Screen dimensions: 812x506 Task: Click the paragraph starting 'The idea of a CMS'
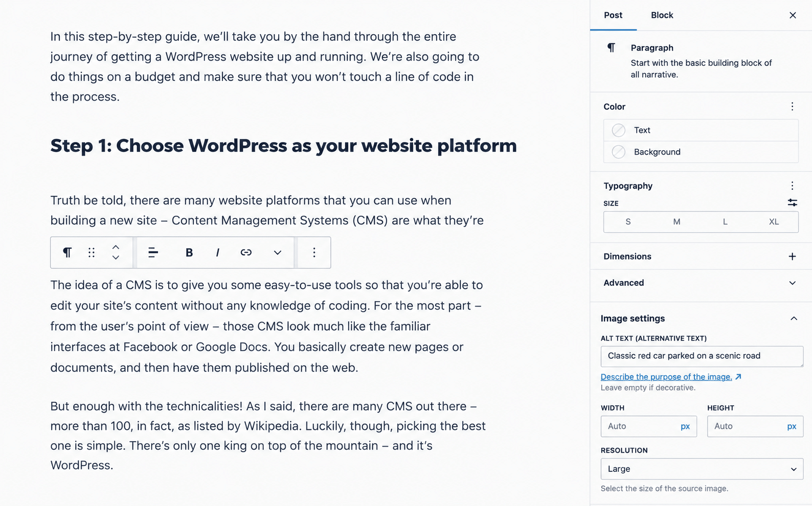pyautogui.click(x=266, y=326)
